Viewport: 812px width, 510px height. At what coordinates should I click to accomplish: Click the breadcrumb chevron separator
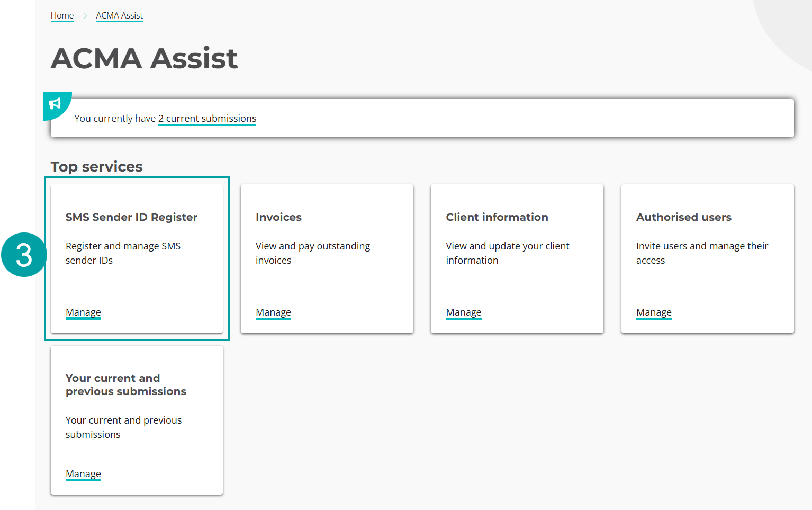pos(85,16)
